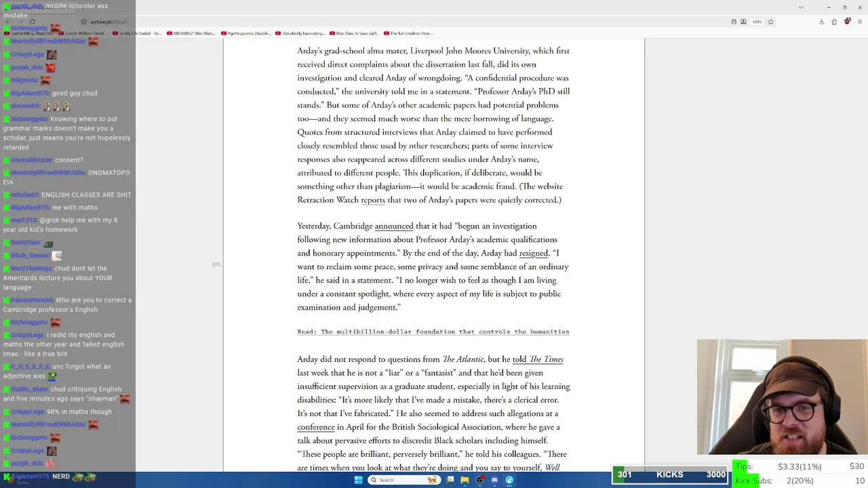Click the chat message 'consent?'
The height and width of the screenshot is (488, 868).
click(x=69, y=160)
